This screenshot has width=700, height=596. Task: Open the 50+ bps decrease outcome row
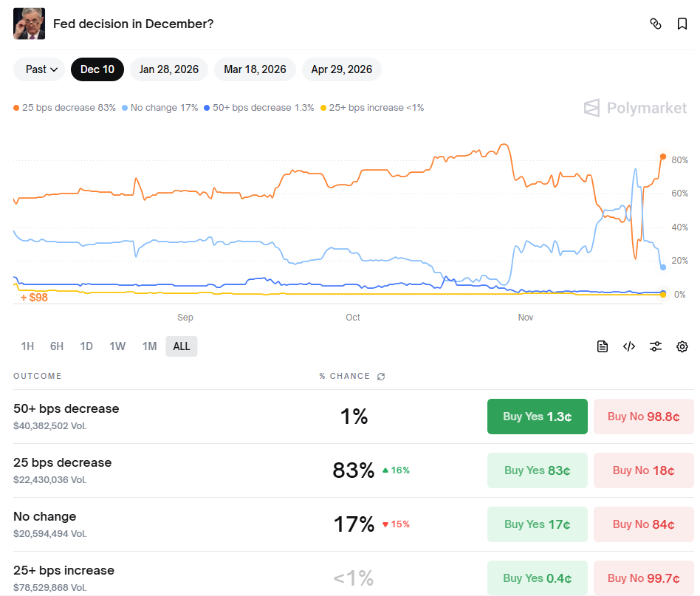(x=66, y=409)
